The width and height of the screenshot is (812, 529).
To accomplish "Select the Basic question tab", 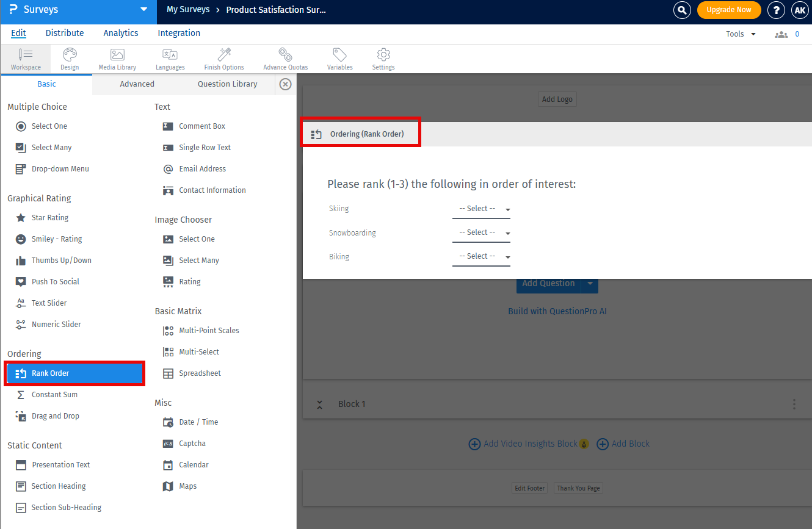I will tap(46, 84).
